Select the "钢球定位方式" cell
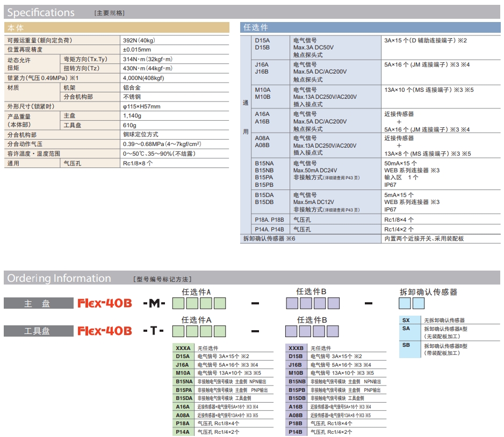This screenshot has height=437, width=504. pyautogui.click(x=141, y=135)
